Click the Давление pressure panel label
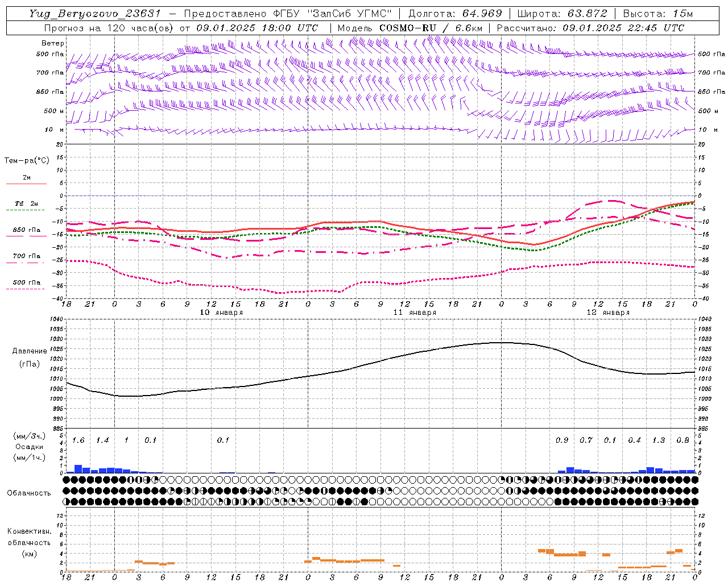Screen dimensions: 728x582 coord(30,351)
